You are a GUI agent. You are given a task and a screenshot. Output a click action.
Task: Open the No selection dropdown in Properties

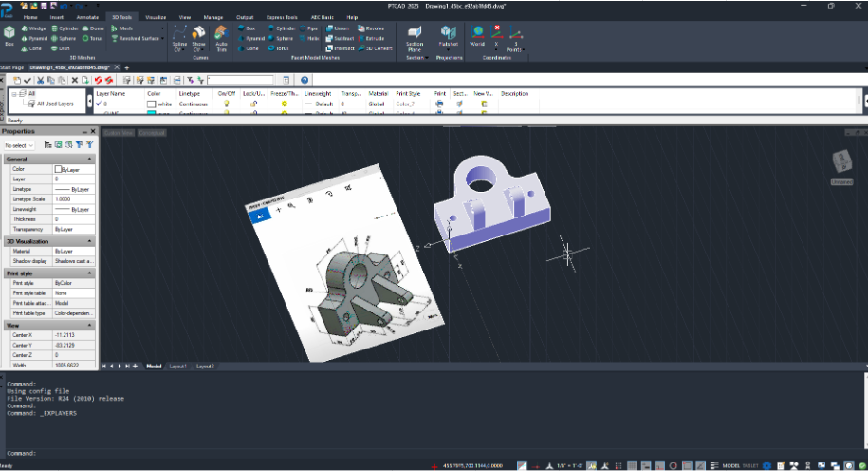tap(19, 145)
